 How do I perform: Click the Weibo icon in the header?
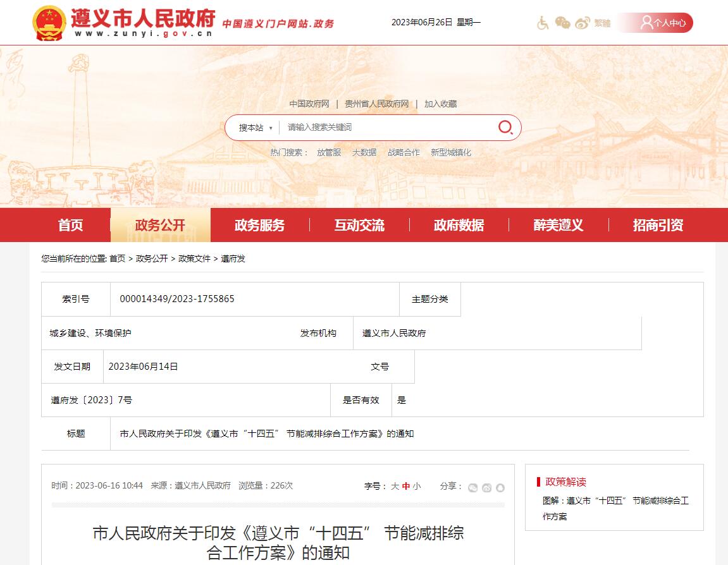[x=581, y=23]
